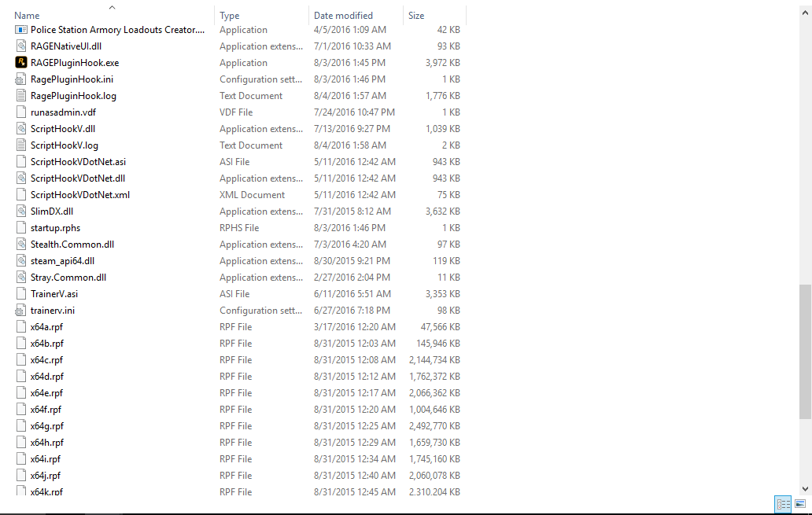Click the Police Station Armory Loadouts Creator application icon
This screenshot has height=515, width=812.
pos(20,30)
